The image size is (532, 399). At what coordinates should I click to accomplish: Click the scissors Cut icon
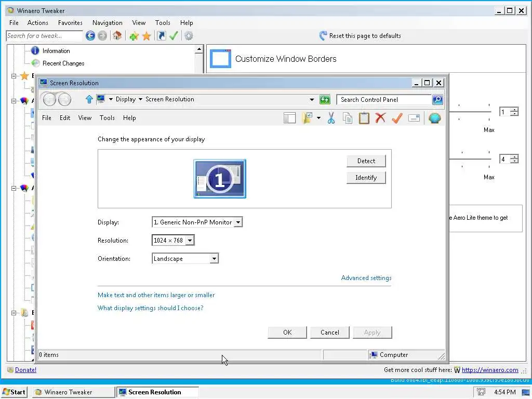coord(331,118)
